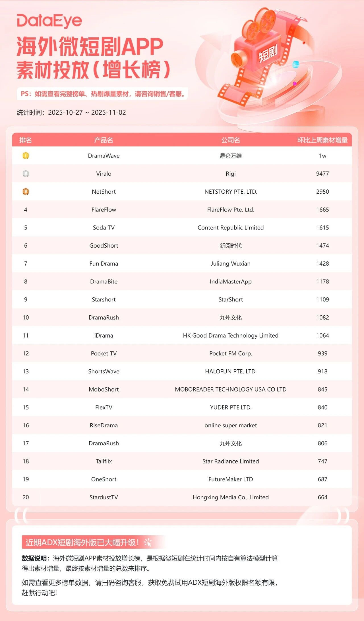364x621 pixels.
Task: Select the 排名 column header
Action: click(26, 140)
